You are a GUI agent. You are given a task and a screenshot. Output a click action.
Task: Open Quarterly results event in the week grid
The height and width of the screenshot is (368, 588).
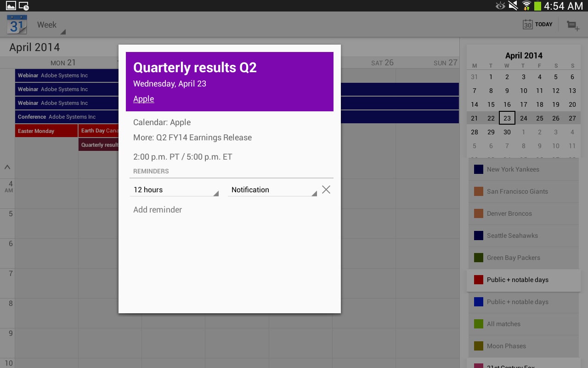pos(99,145)
